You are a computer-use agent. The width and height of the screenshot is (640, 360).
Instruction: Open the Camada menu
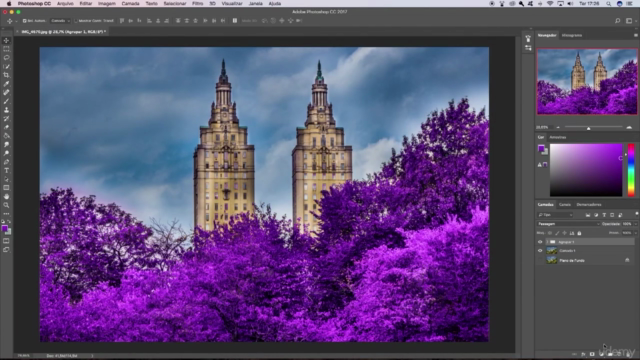(x=131, y=4)
